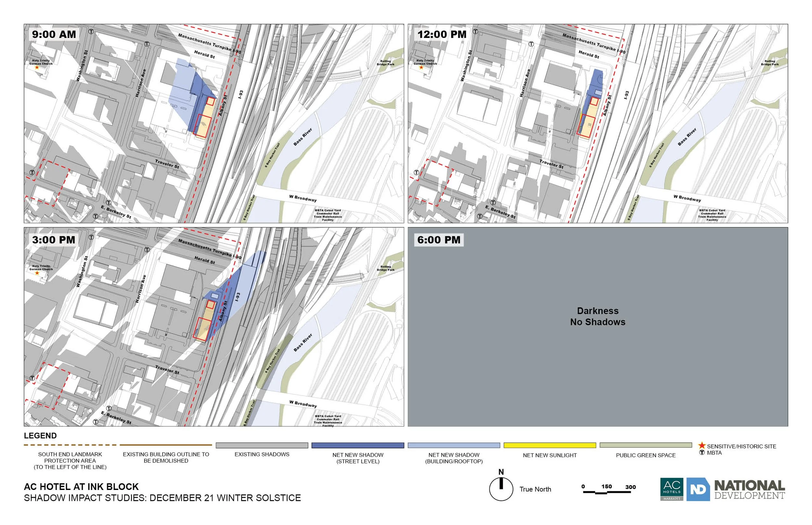Click the Bass River label in 12:00 PM map
This screenshot has height=525, width=812.
tap(687, 137)
